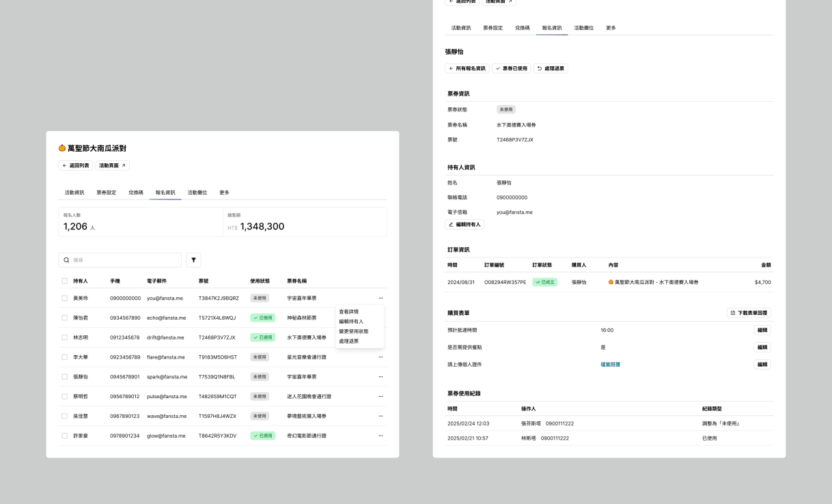Switch to 活動資訊 tab in list panel
Screen dimensions: 832x504
click(74, 193)
